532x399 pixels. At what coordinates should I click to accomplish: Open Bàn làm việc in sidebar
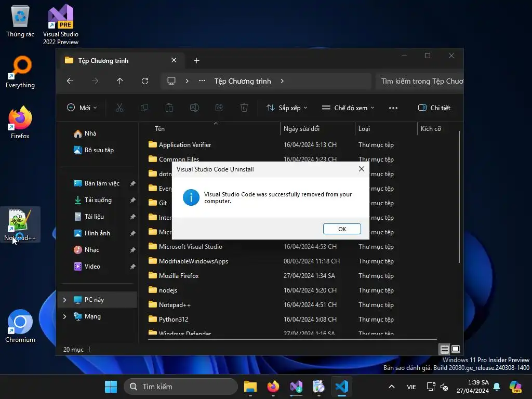(97, 183)
